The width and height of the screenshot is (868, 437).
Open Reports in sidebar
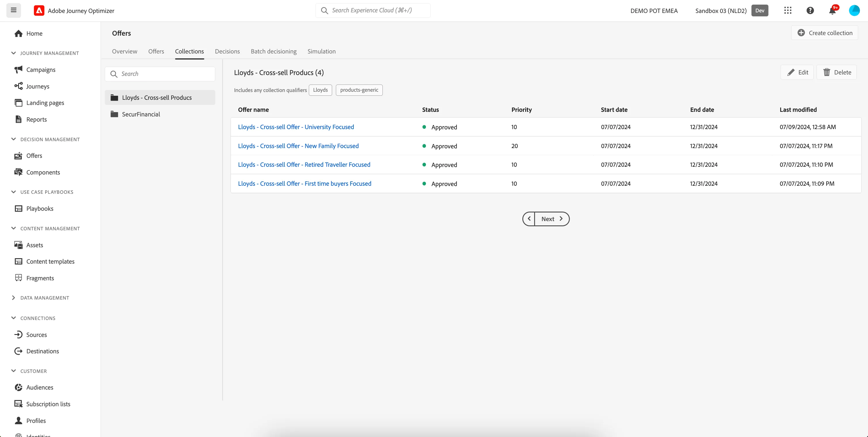(x=31, y=120)
